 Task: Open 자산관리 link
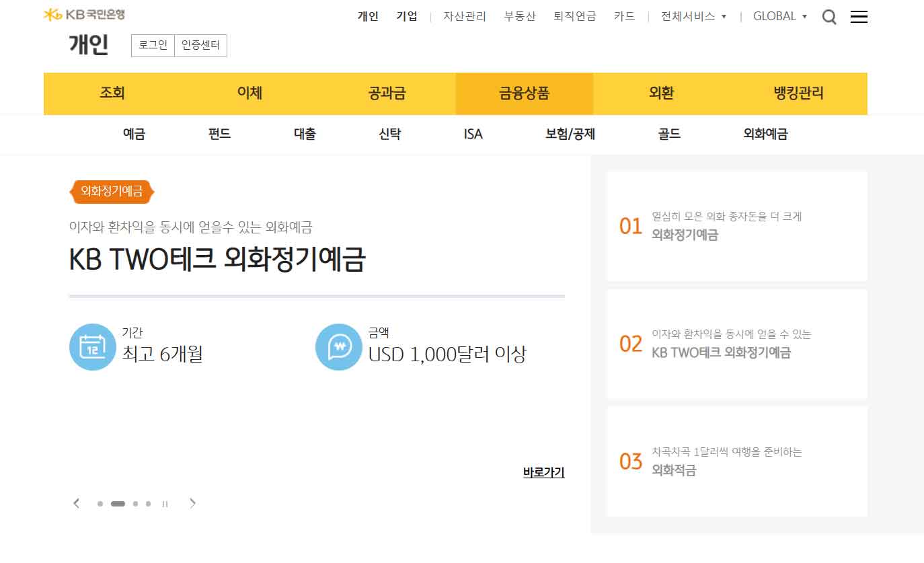click(x=465, y=16)
